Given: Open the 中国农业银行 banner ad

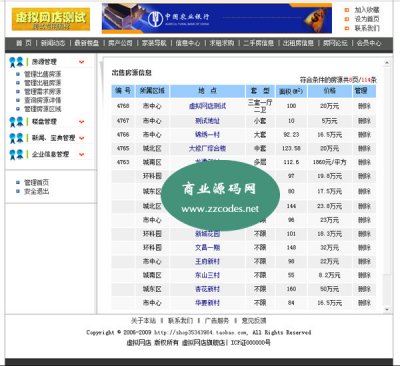Looking at the screenshot, I should 217,18.
